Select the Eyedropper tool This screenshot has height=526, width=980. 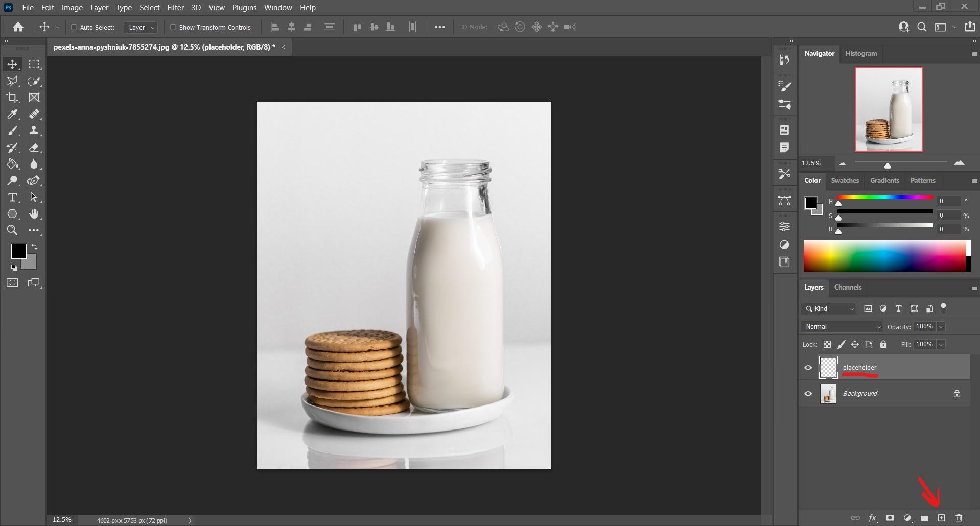[12, 114]
